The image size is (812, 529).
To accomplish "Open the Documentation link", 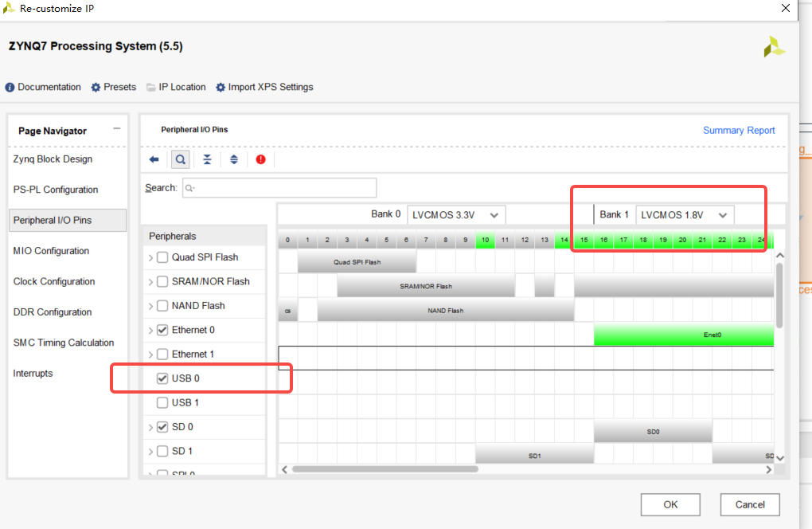I will point(49,87).
